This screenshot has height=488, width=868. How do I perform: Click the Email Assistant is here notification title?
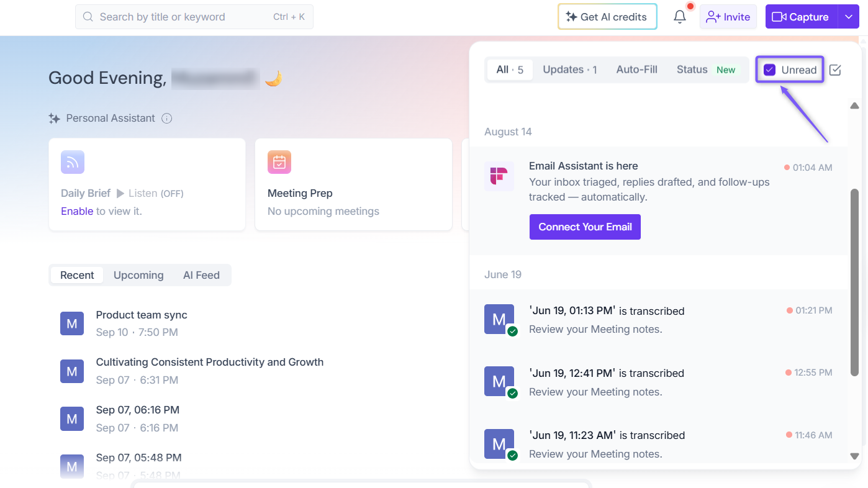[584, 166]
